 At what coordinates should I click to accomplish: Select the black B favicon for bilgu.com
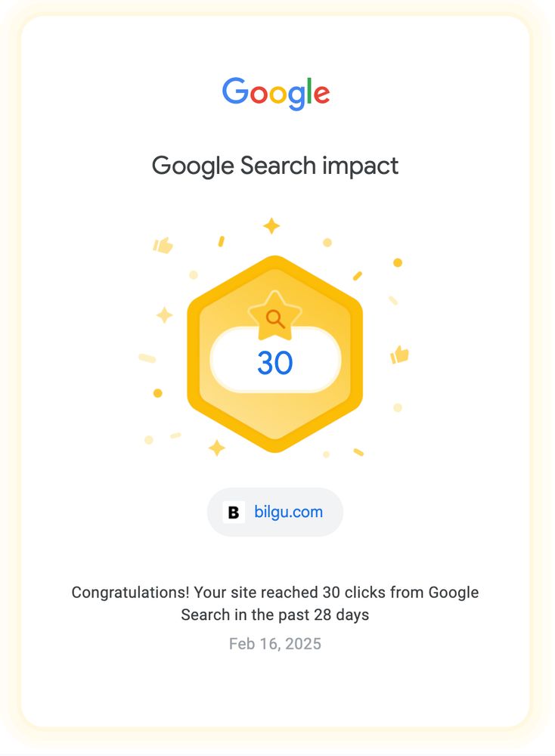[234, 512]
